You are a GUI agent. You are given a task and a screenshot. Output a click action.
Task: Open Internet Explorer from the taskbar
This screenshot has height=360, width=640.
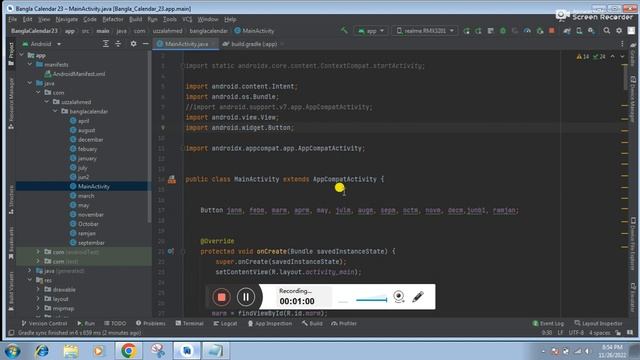pos(42,351)
